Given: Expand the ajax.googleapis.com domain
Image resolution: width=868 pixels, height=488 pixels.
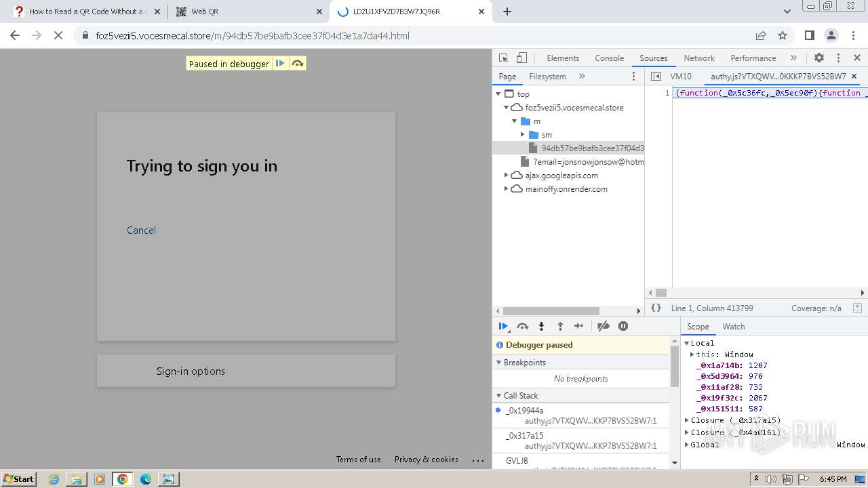Looking at the screenshot, I should click(x=506, y=176).
